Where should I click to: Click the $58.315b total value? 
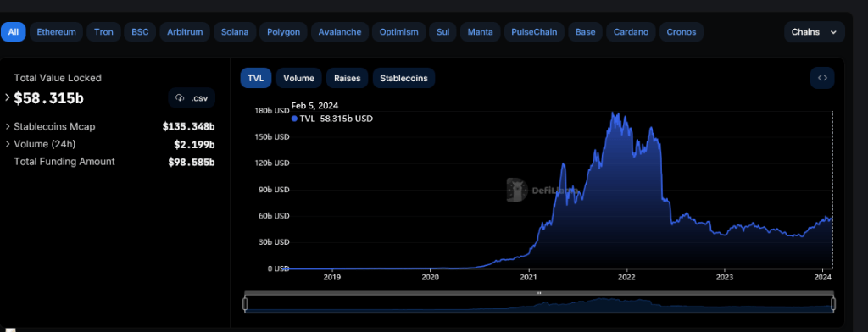(x=48, y=98)
